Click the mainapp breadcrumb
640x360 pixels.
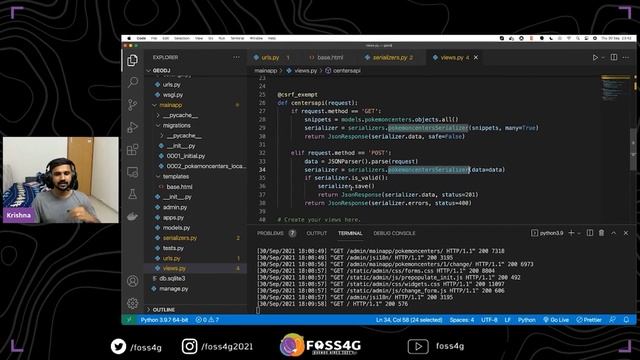coord(266,71)
